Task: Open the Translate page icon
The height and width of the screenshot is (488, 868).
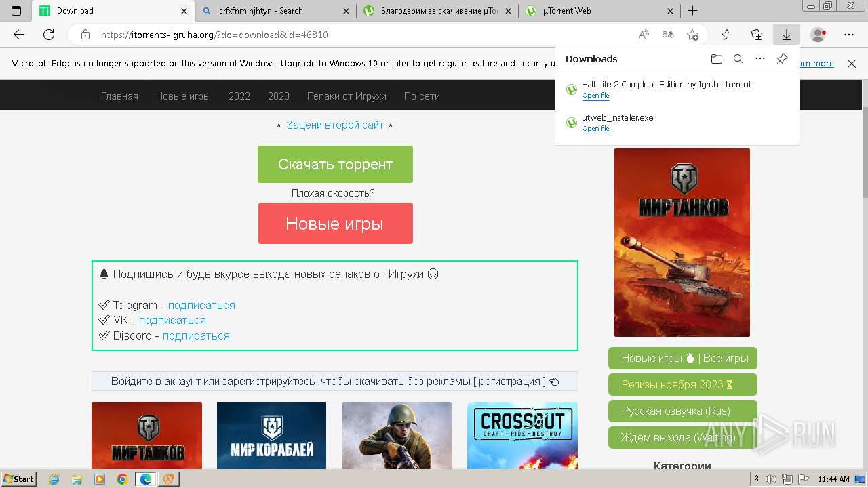Action: click(668, 35)
